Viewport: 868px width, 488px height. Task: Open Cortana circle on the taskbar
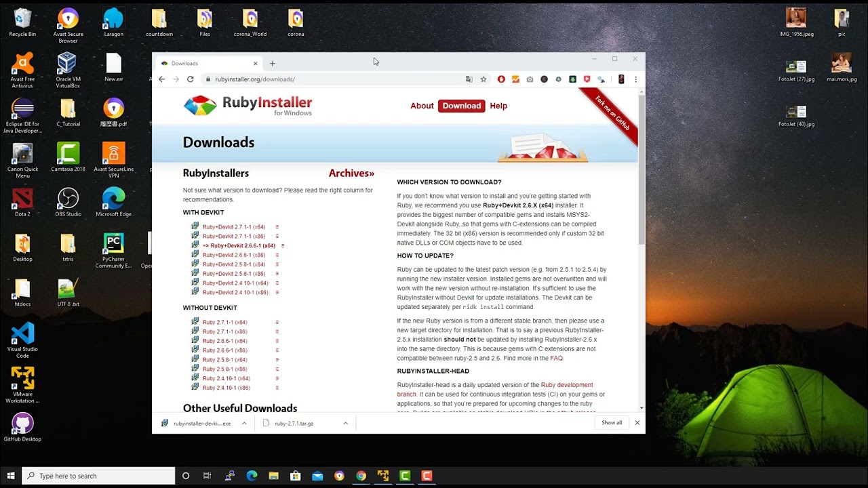point(186,476)
